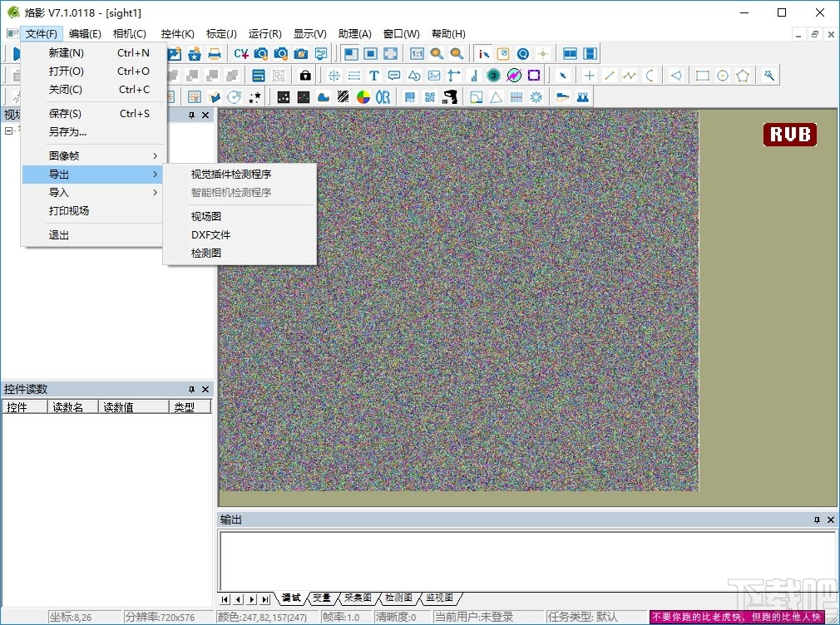The height and width of the screenshot is (625, 840).
Task: Click the last-tab scroll arrow in output
Action: [x=265, y=599]
